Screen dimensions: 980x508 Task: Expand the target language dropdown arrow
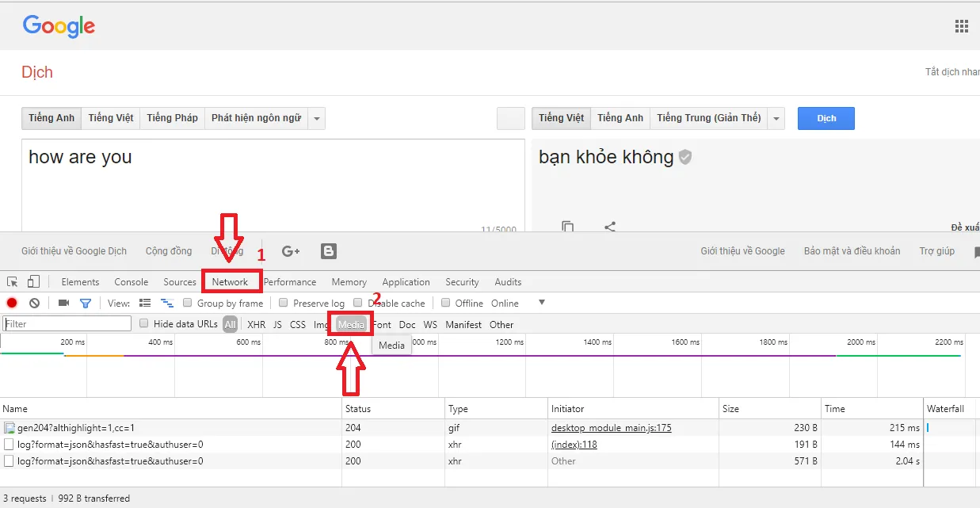coord(776,118)
